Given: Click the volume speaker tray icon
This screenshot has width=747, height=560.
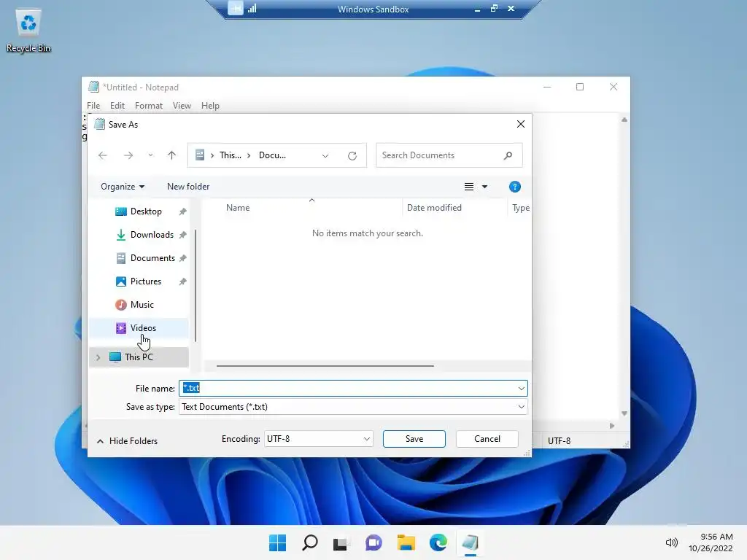Looking at the screenshot, I should tap(671, 542).
